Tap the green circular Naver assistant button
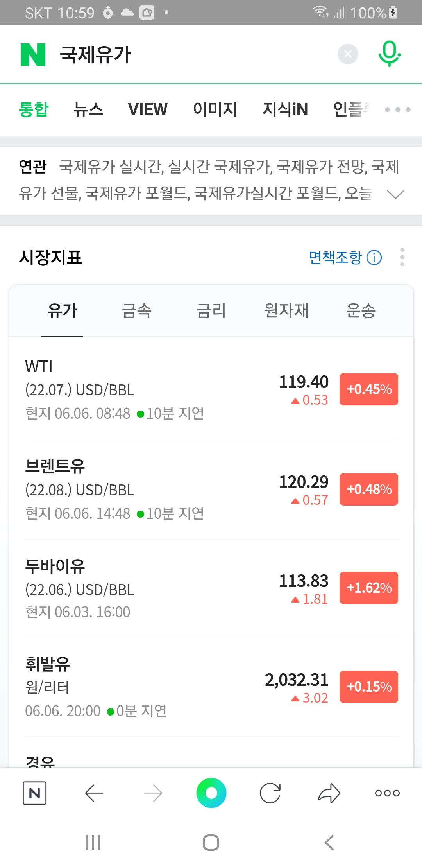Screen dimensions: 422x868 [x=211, y=793]
